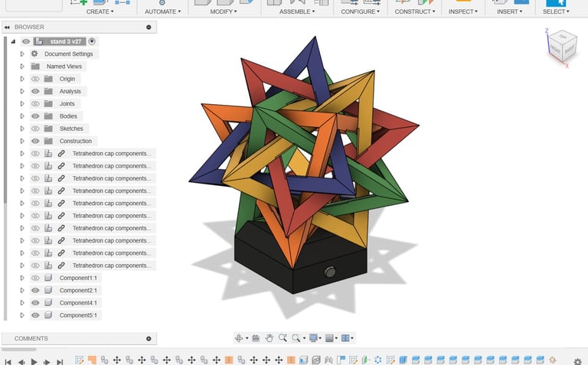Image resolution: width=588 pixels, height=365 pixels.
Task: Open the MODIFY dropdown menu
Action: (x=222, y=11)
